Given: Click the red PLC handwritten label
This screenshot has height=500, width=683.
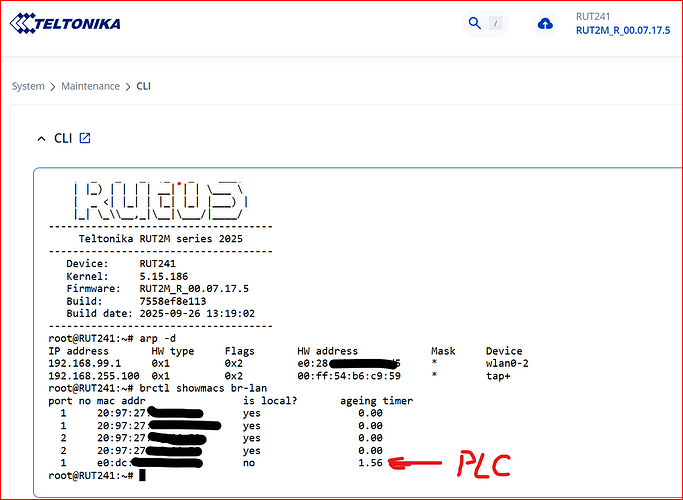Looking at the screenshot, I should pyautogui.click(x=482, y=465).
